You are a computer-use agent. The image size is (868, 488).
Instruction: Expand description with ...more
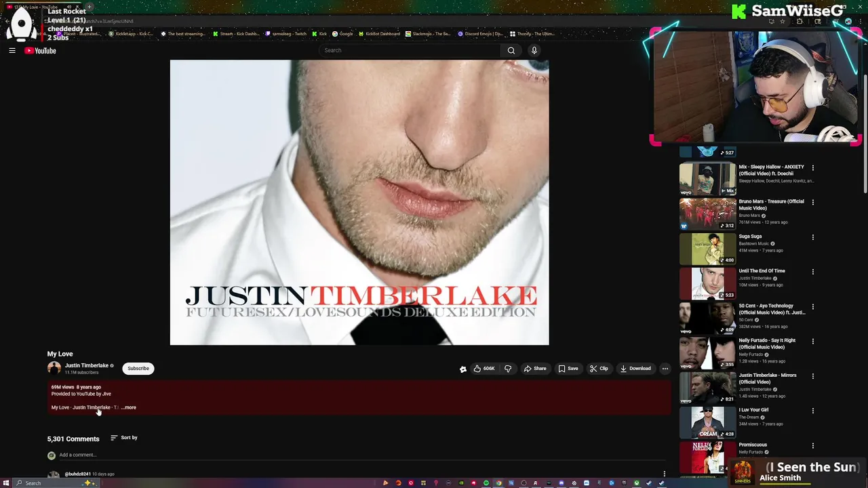point(129,407)
